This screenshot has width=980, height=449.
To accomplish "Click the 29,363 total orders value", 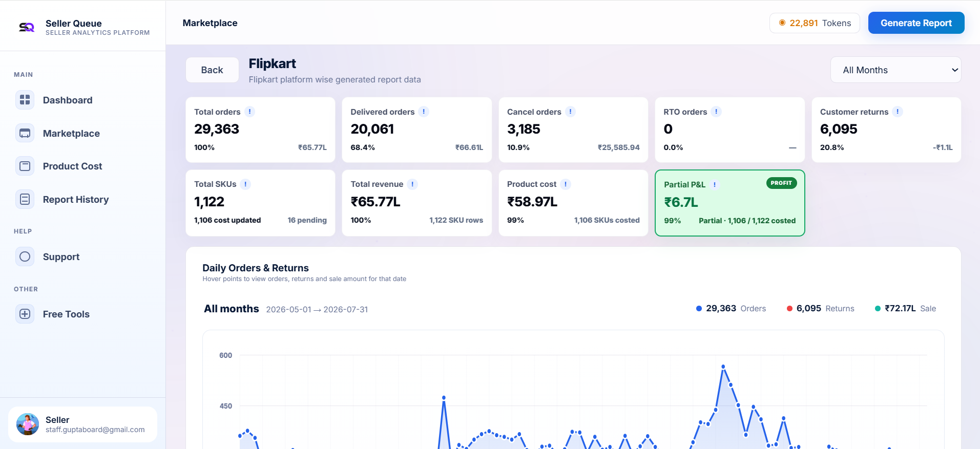I will pos(217,129).
